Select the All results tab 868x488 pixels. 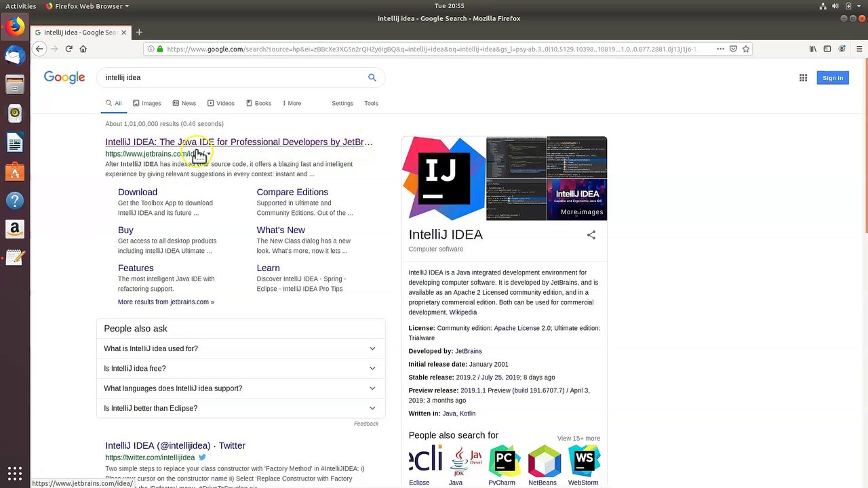[113, 103]
